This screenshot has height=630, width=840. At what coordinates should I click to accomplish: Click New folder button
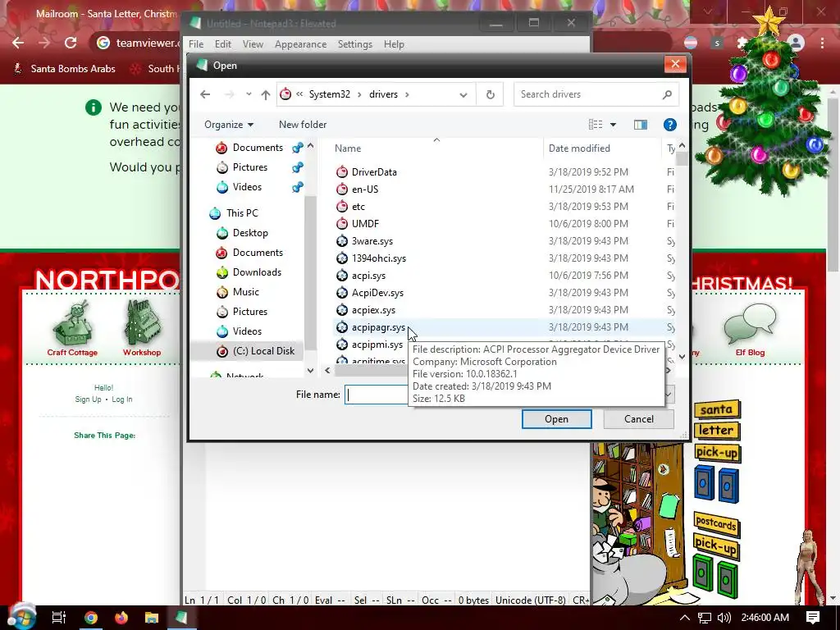(x=303, y=125)
